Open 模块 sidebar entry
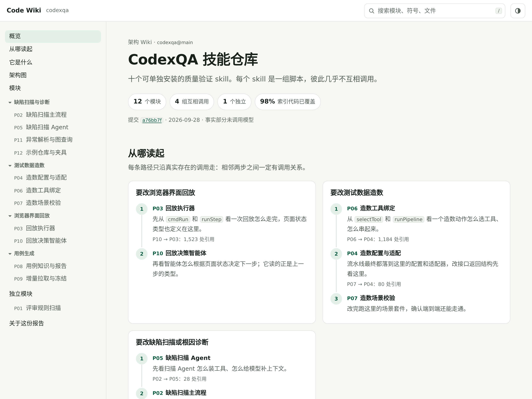The width and height of the screenshot is (532, 399). point(53,88)
